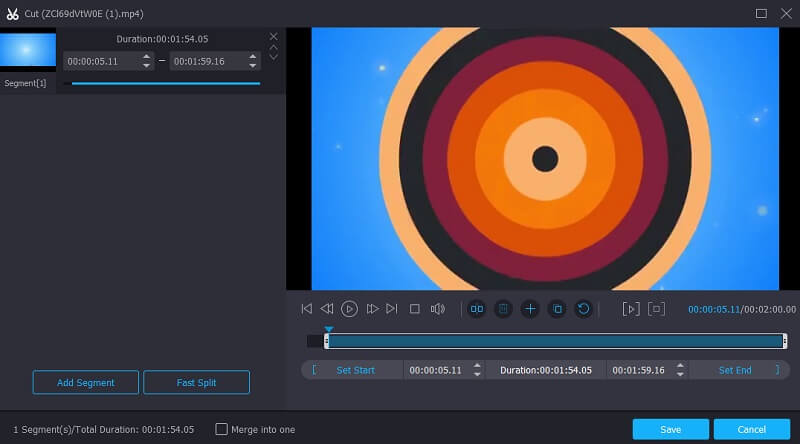Enable the Merge into one checkbox

tap(222, 429)
